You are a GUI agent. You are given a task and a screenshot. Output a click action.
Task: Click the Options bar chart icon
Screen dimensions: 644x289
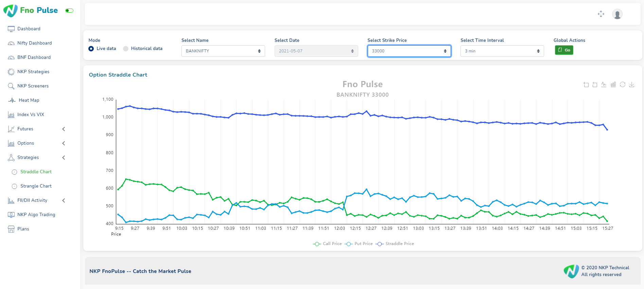[11, 143]
